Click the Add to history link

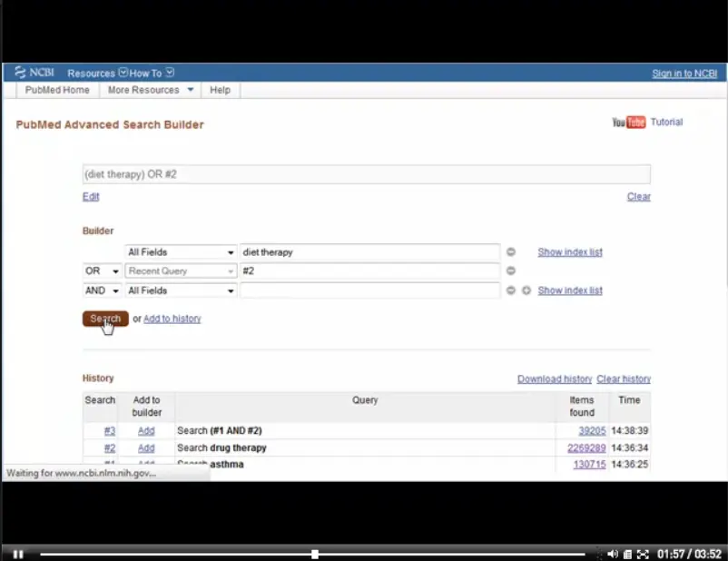pyautogui.click(x=172, y=319)
